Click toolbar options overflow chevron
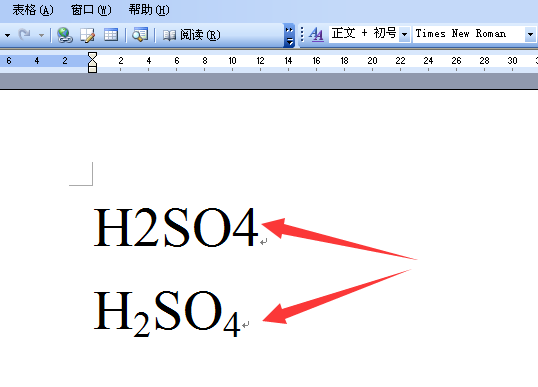The image size is (538, 387). point(289,35)
